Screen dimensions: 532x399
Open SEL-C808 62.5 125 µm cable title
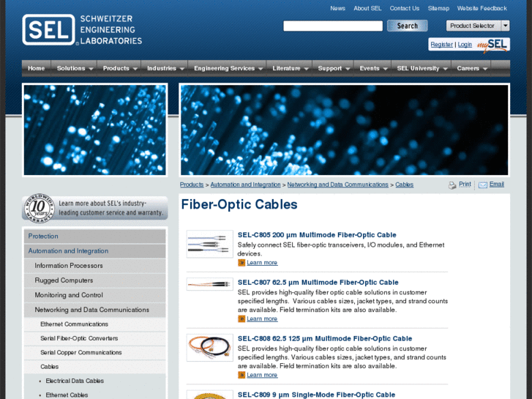coord(325,338)
